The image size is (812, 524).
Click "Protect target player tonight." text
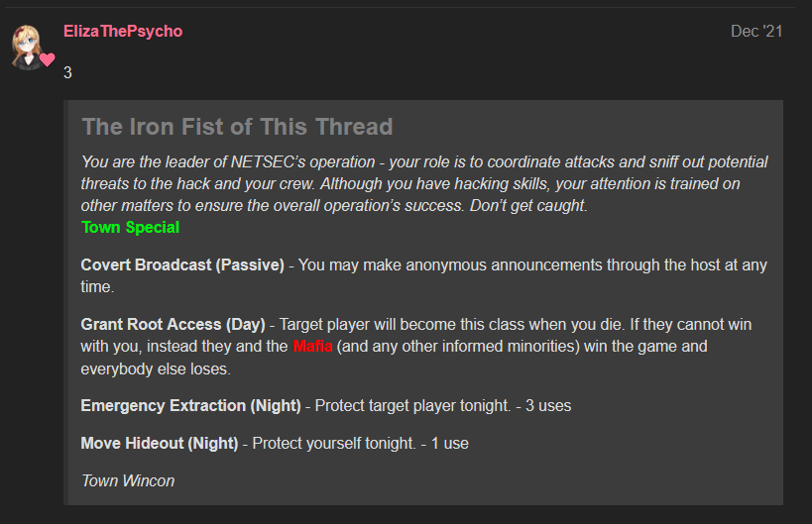pyautogui.click(x=412, y=405)
